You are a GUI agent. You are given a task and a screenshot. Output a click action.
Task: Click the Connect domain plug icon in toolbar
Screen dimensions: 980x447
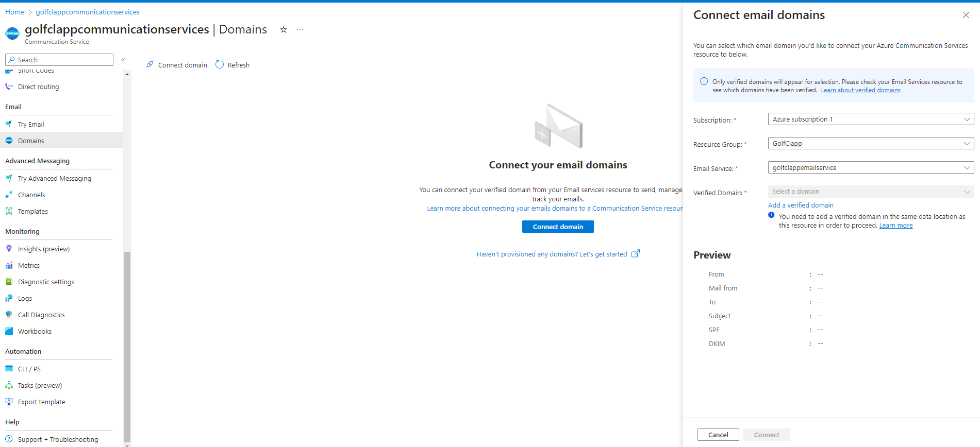(x=150, y=64)
